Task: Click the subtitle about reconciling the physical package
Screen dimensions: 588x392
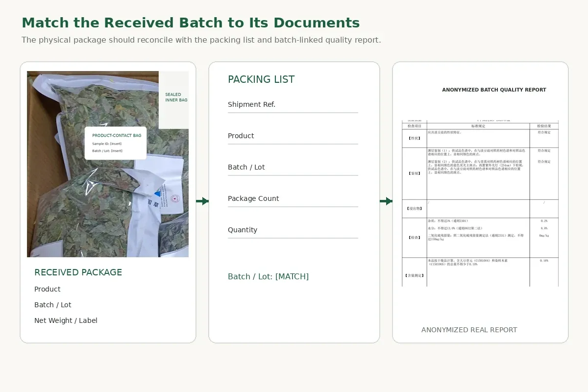Action: point(201,40)
